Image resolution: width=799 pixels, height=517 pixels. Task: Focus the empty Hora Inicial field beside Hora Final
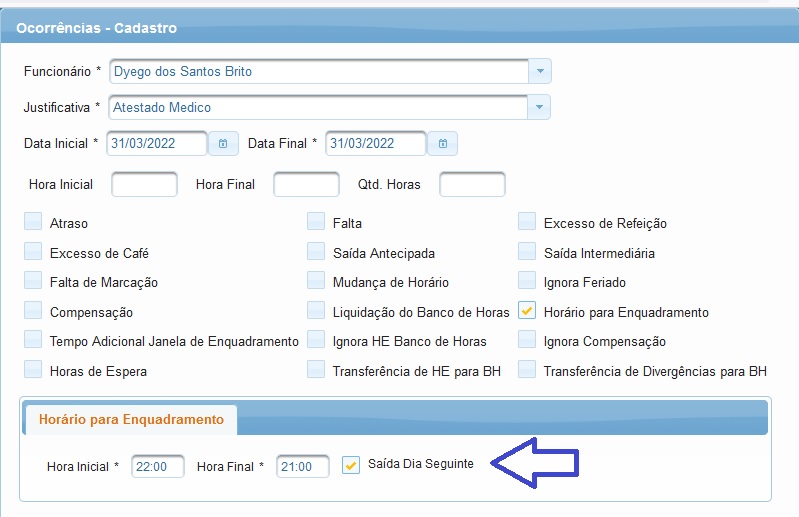coord(144,184)
